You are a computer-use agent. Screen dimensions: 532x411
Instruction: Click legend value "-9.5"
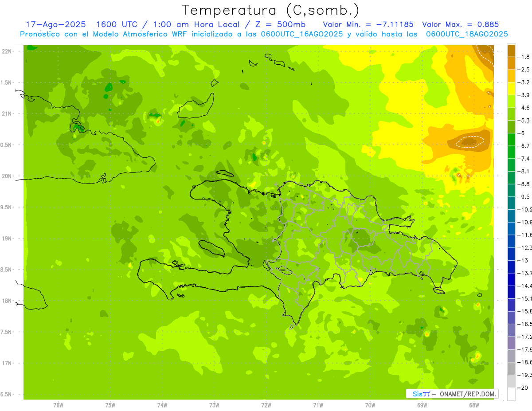pos(524,197)
